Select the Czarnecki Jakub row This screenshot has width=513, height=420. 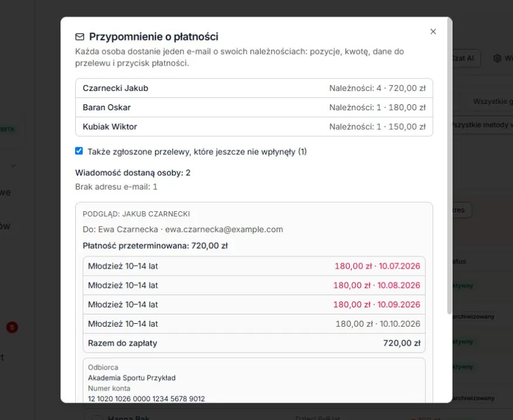point(254,88)
